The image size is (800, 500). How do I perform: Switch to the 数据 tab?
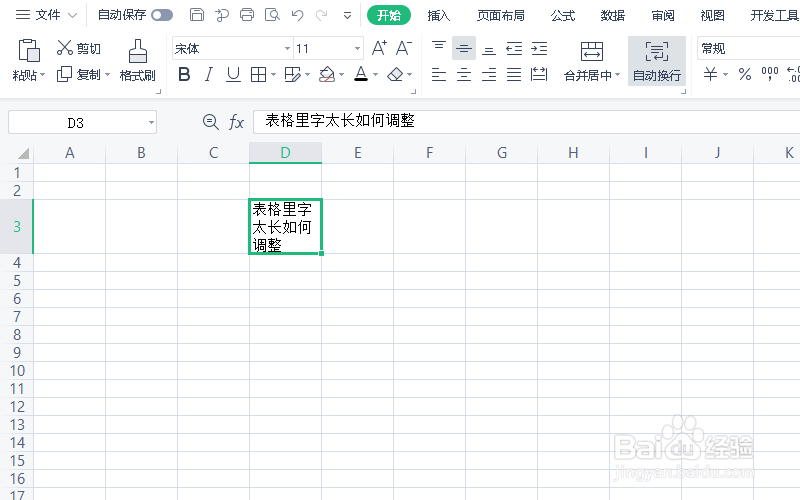613,15
